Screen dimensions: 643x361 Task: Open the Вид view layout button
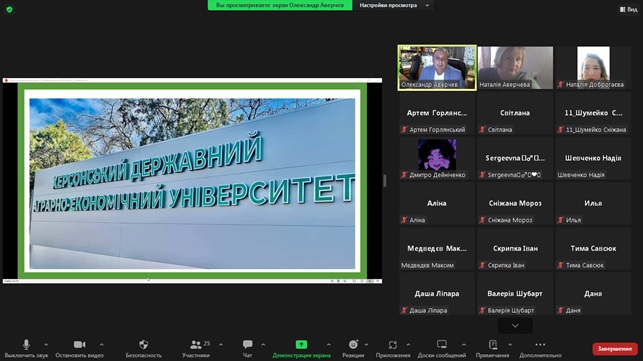[629, 9]
